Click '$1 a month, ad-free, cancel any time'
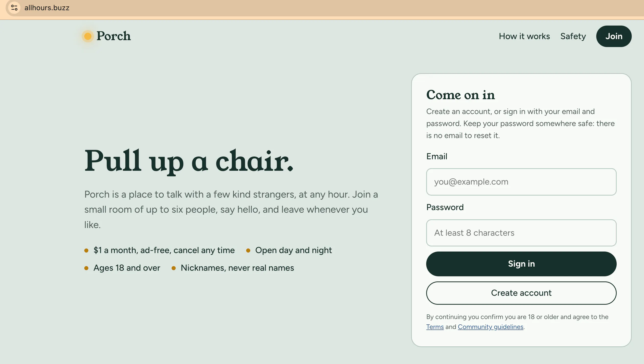The width and height of the screenshot is (644, 364). (x=164, y=250)
